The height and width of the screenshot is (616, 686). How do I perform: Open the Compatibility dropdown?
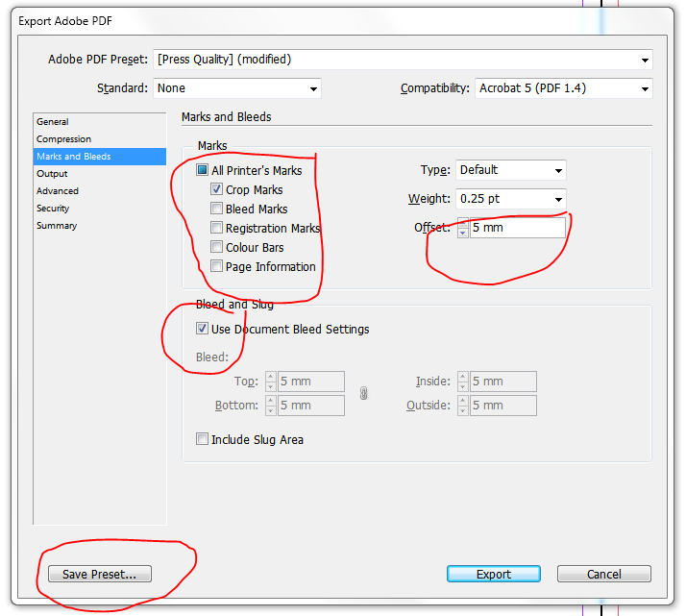564,88
